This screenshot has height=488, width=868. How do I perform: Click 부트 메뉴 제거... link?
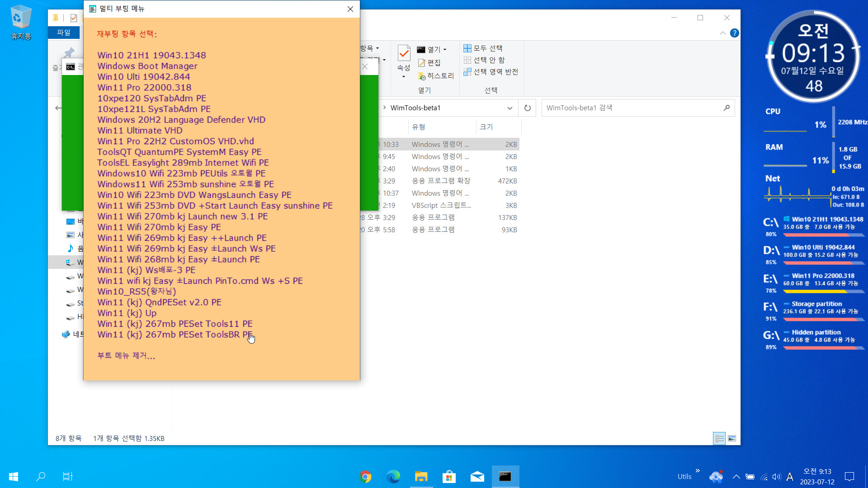(126, 356)
